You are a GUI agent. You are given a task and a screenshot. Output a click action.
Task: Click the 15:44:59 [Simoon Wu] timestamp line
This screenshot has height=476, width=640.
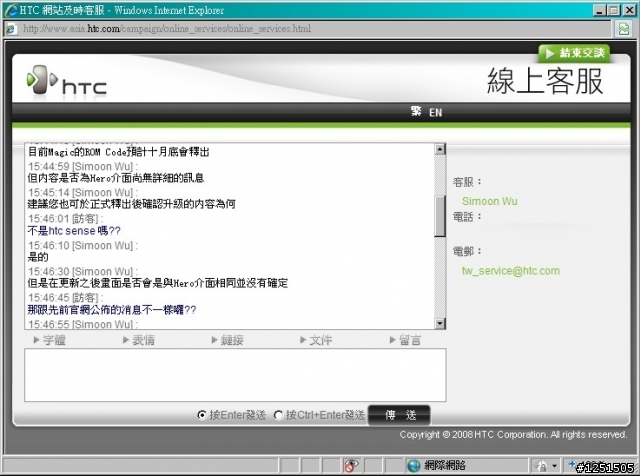point(83,167)
